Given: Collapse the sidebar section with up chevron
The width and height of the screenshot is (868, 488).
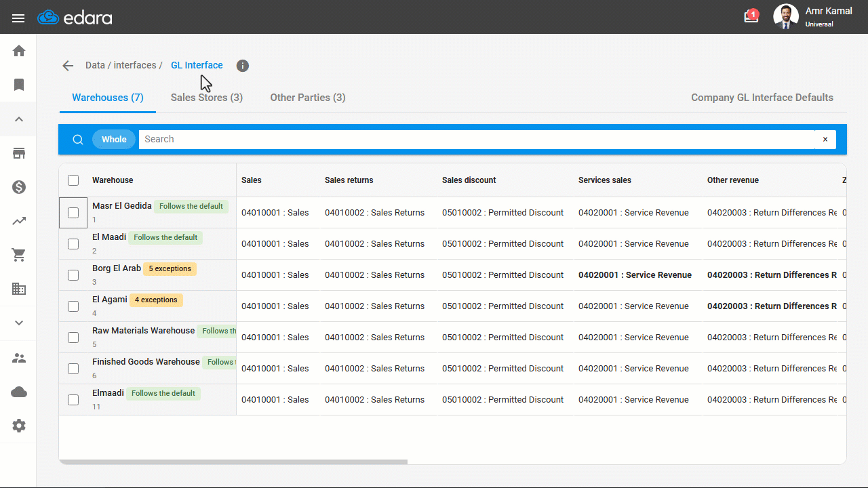Looking at the screenshot, I should click(19, 119).
